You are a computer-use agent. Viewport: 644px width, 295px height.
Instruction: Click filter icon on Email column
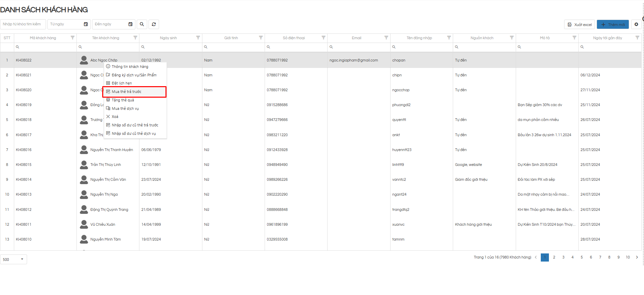(386, 38)
